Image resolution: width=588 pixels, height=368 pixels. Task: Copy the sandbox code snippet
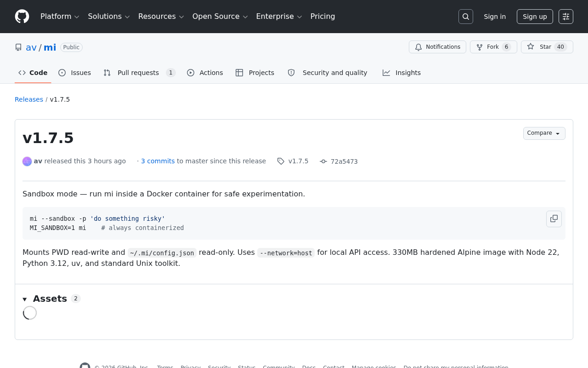[554, 219]
